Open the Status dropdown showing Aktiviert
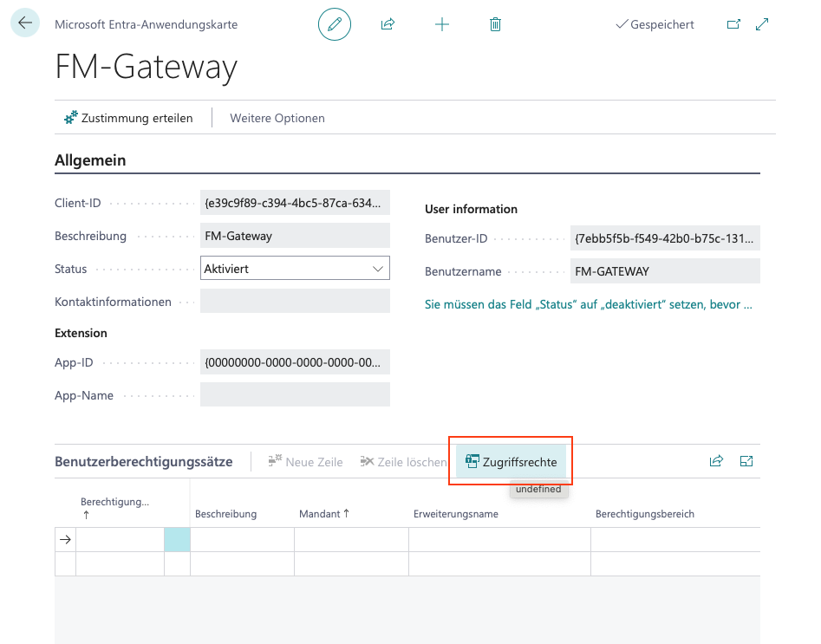821x644 pixels. click(x=295, y=268)
